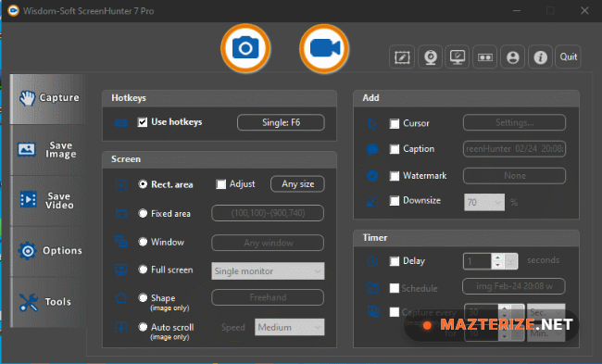Click the Schedule calendar icon

(372, 288)
